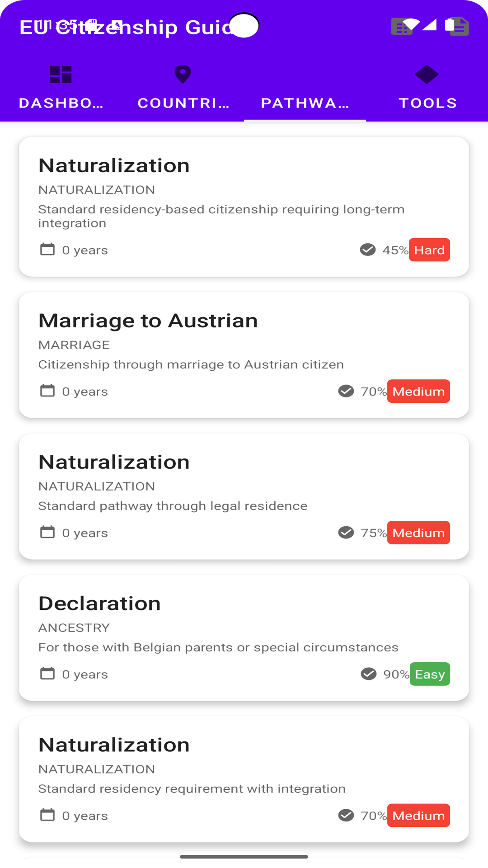
Task: Tap the battery icon in status bar
Action: (450, 25)
